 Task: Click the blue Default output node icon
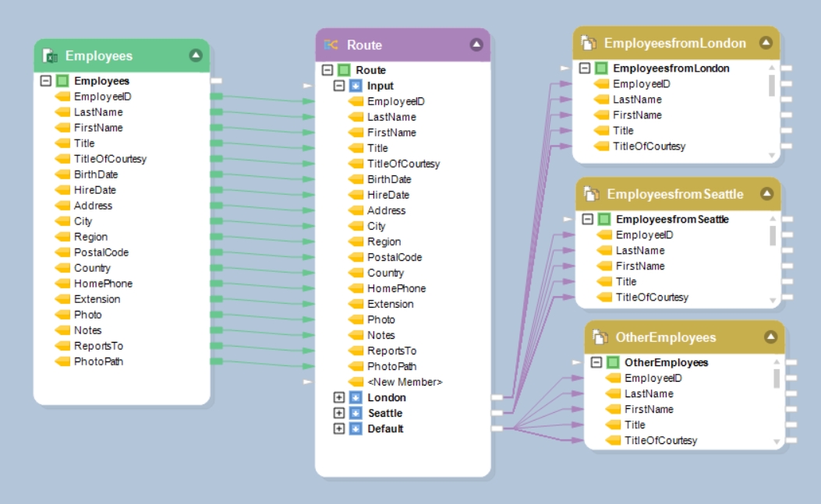coord(356,428)
